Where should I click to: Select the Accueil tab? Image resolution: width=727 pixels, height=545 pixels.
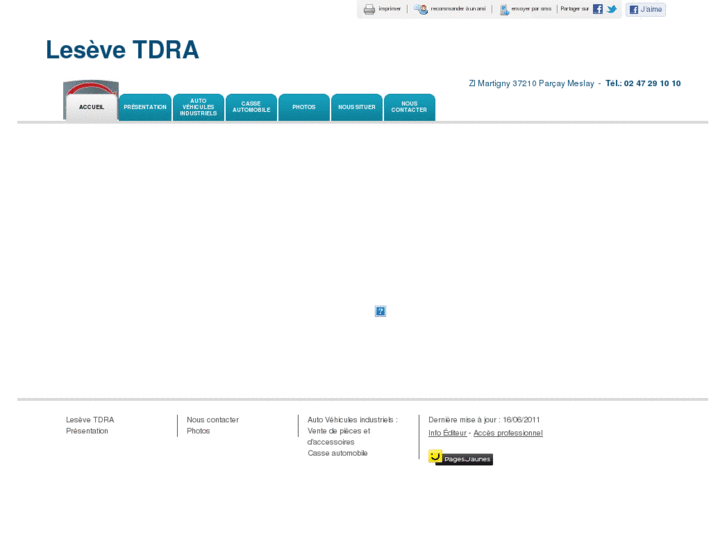pos(91,107)
